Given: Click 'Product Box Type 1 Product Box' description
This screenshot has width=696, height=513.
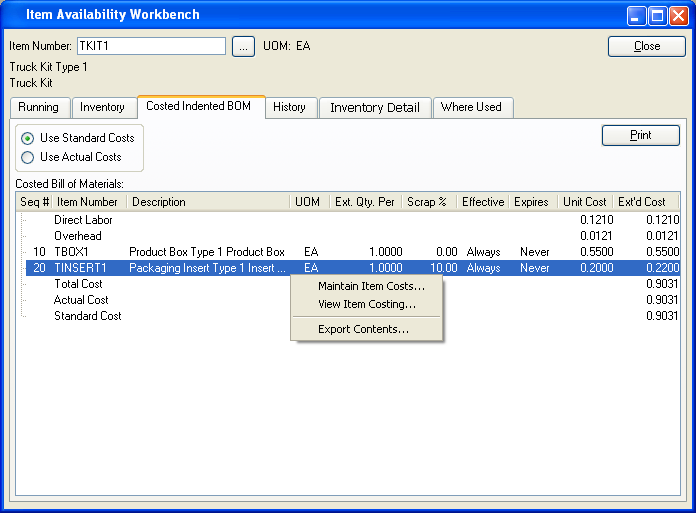Looking at the screenshot, I should [x=207, y=252].
